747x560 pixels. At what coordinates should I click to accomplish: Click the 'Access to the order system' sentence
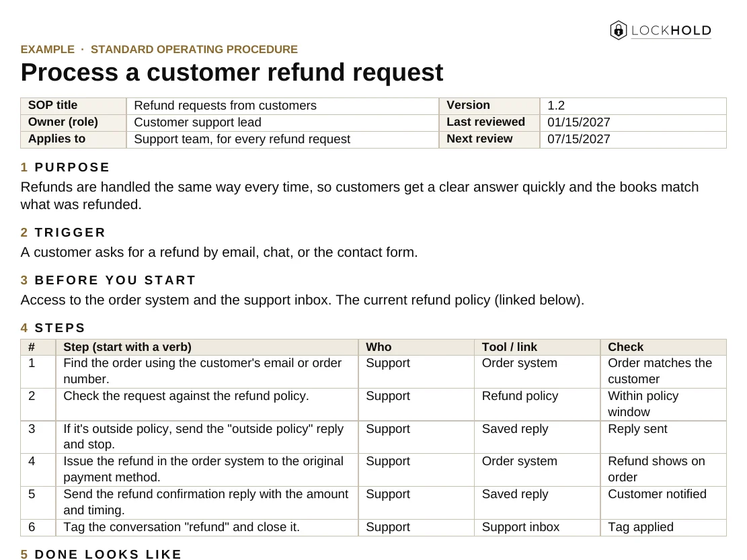tap(302, 300)
